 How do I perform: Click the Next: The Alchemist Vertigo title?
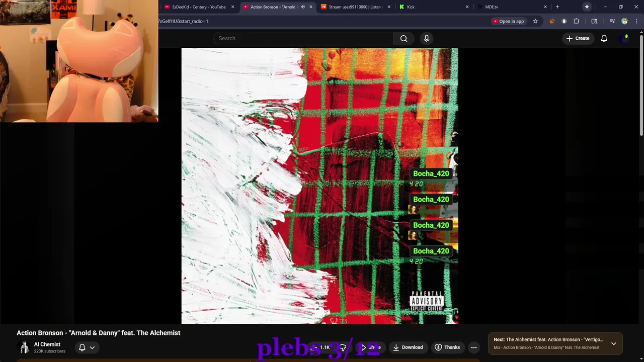[548, 339]
